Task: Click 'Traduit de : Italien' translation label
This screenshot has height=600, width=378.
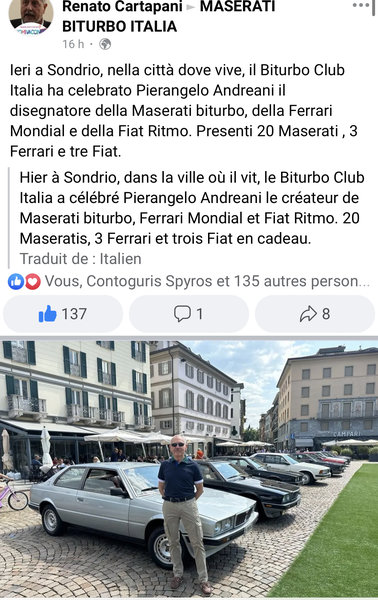Action: [x=80, y=259]
